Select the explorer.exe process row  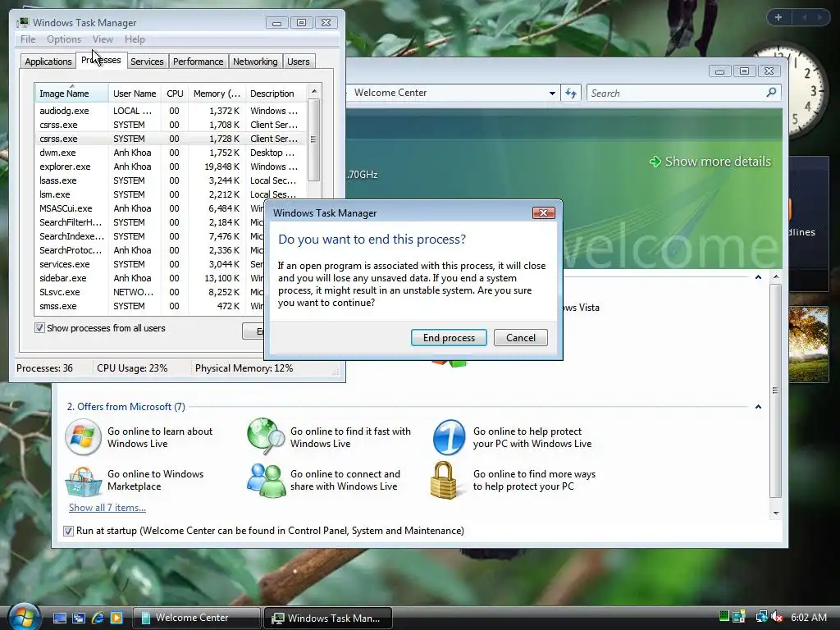170,167
